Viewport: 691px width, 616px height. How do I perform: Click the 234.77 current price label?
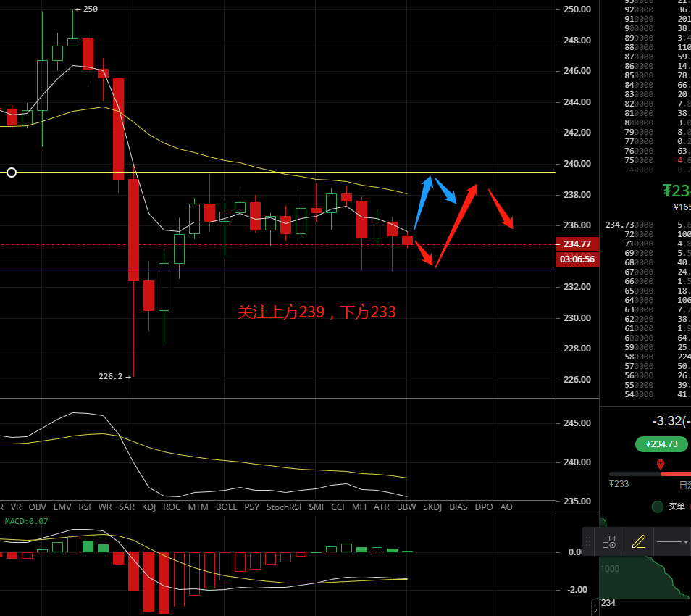pos(577,244)
